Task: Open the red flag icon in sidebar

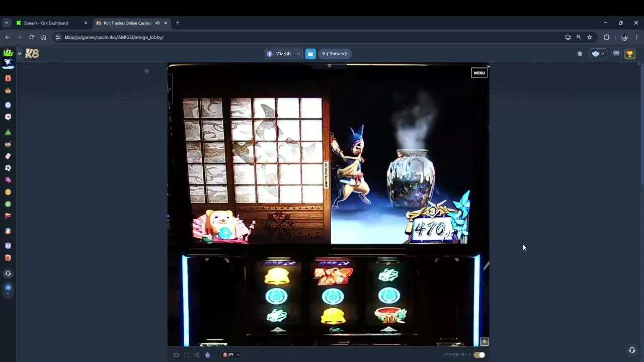Action: pos(8,216)
